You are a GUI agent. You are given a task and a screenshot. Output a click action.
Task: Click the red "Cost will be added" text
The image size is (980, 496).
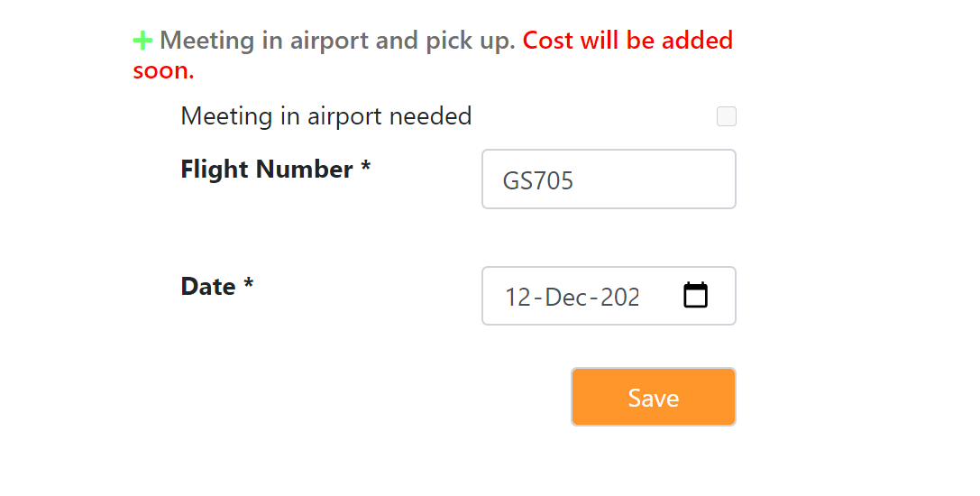click(627, 41)
